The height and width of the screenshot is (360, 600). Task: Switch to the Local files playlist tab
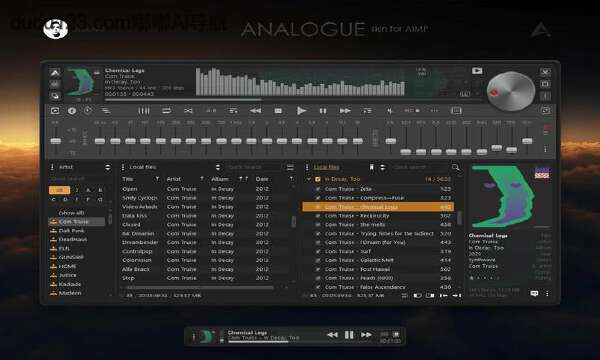326,167
